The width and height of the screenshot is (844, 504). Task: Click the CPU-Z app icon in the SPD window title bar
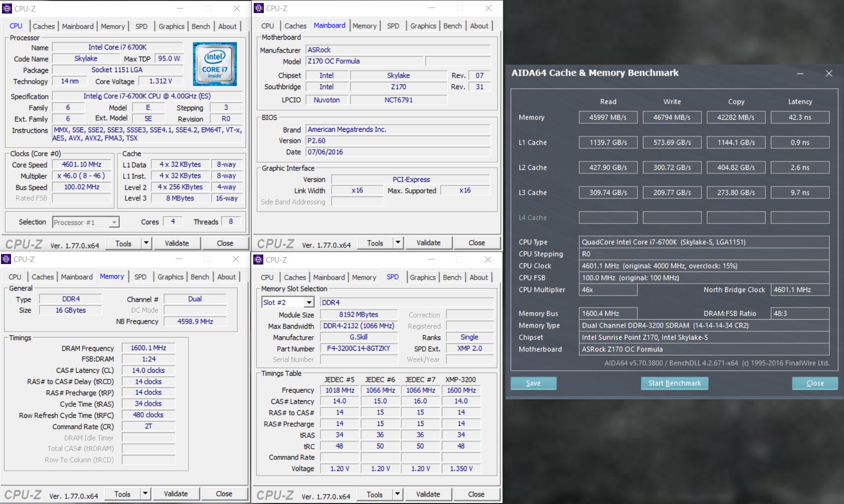coord(258,260)
